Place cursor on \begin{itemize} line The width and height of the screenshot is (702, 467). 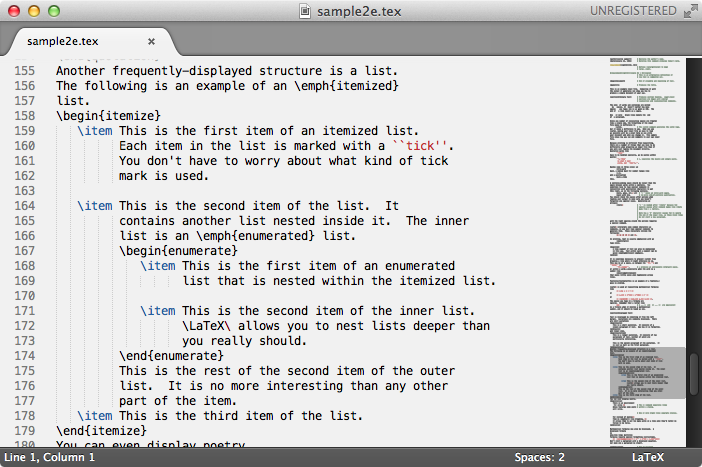click(108, 116)
